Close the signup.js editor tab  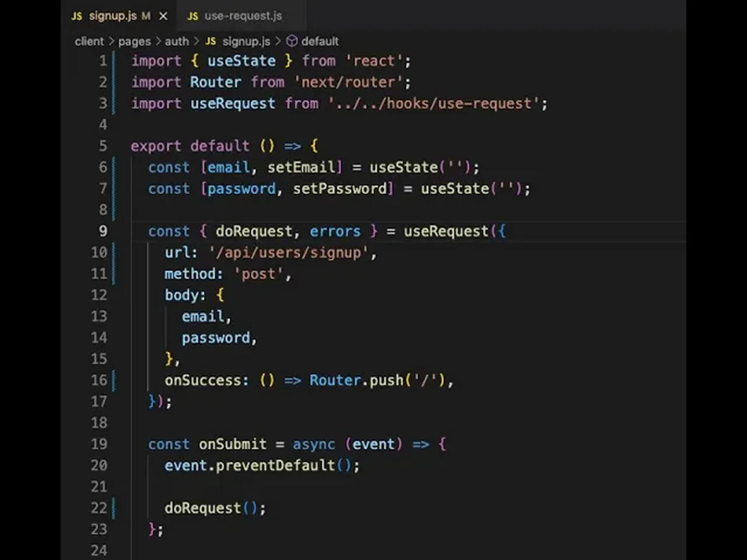tap(163, 16)
